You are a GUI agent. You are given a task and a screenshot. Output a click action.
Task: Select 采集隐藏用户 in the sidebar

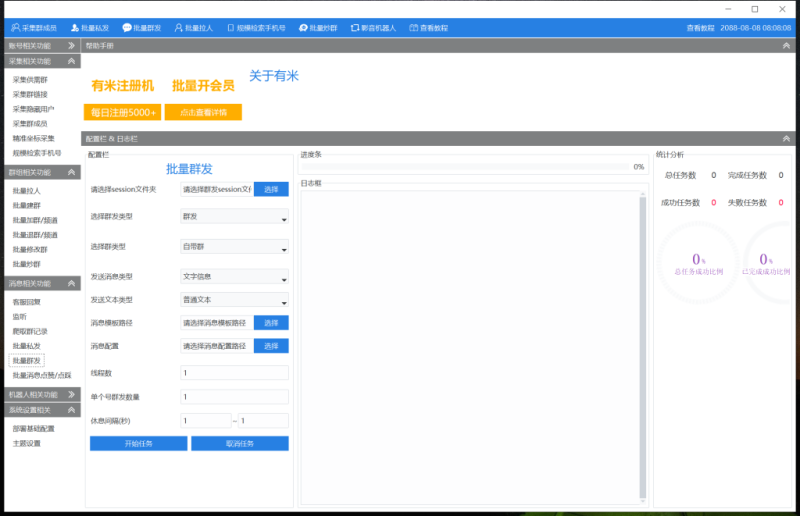pos(33,109)
